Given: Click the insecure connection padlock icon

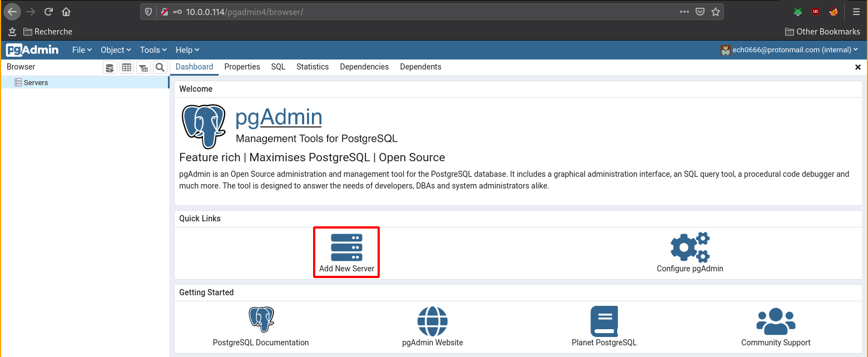Looking at the screenshot, I should [x=165, y=12].
